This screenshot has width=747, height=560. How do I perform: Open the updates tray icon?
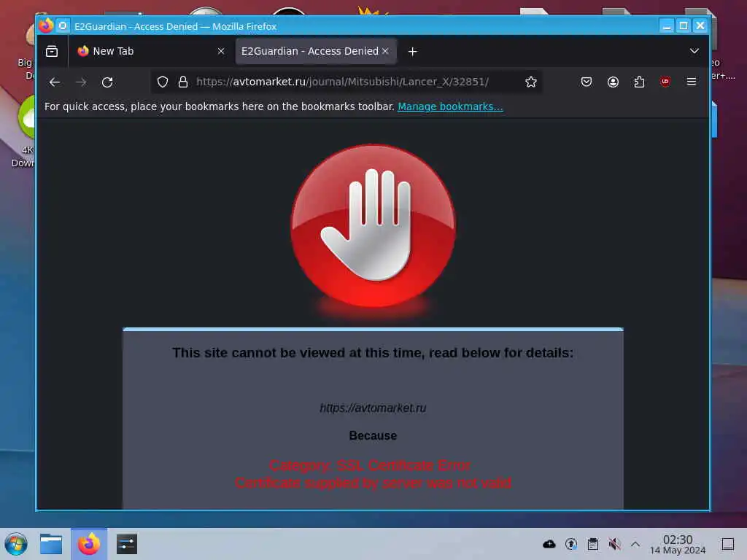(571, 544)
